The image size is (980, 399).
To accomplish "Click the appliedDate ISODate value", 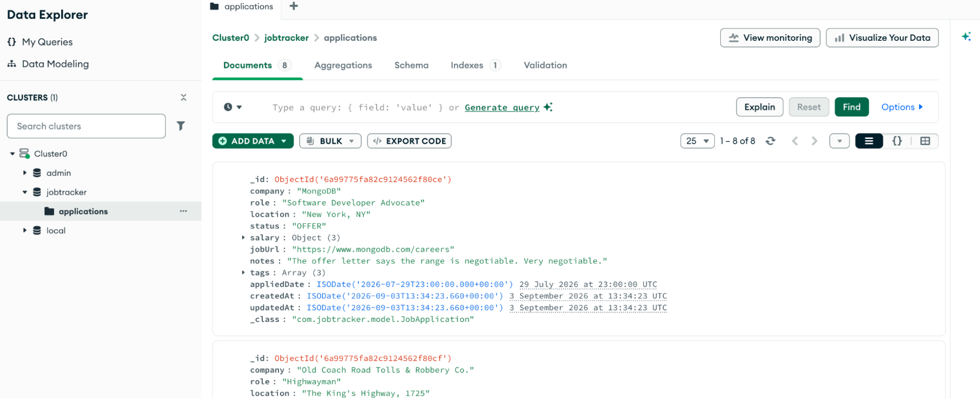I will tap(415, 284).
